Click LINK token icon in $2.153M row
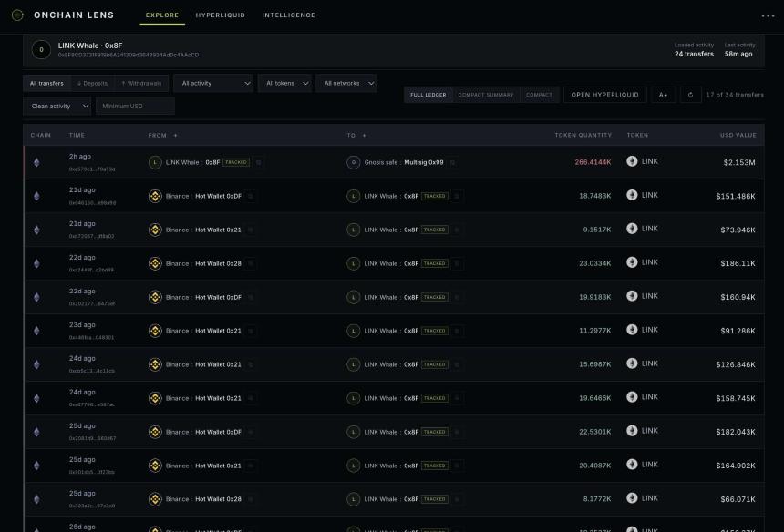The width and height of the screenshot is (784, 532). click(x=632, y=161)
